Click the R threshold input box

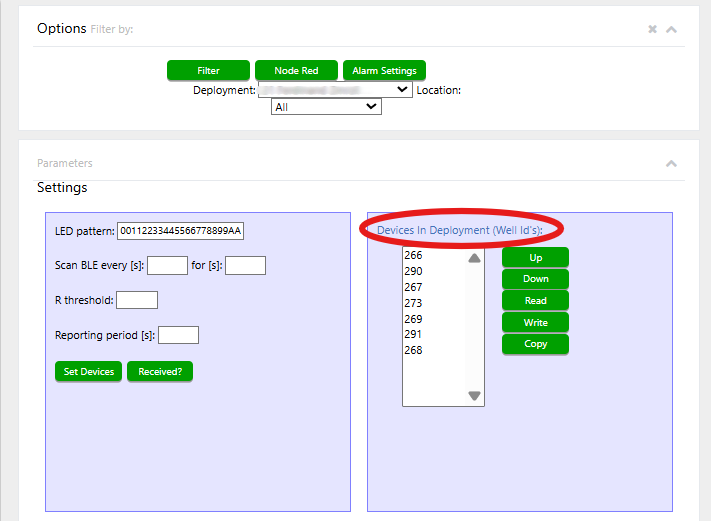click(x=137, y=300)
